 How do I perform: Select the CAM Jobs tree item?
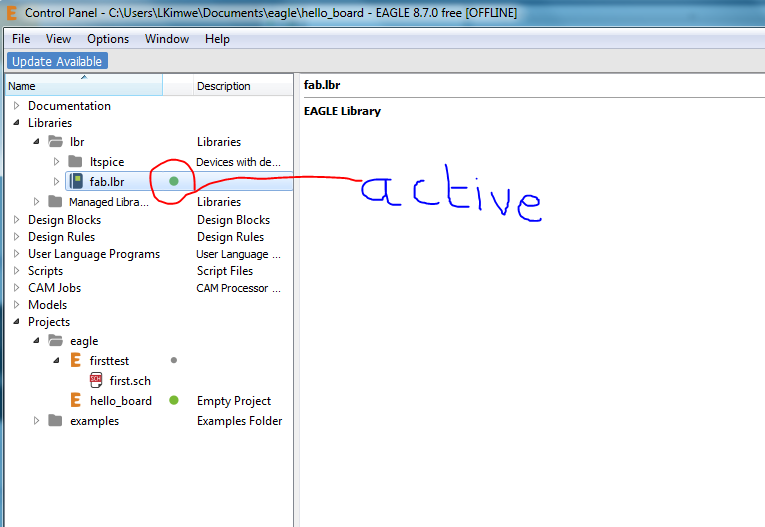tap(54, 288)
